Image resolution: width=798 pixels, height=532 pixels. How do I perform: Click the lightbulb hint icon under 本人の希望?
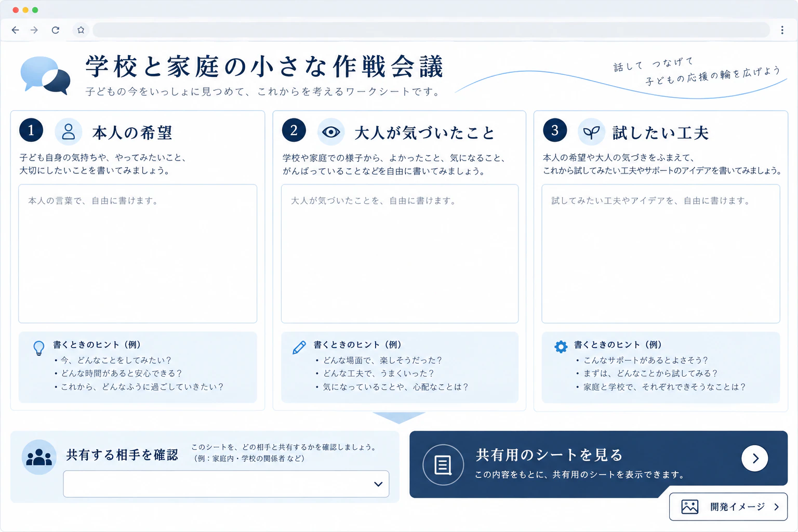click(39, 348)
